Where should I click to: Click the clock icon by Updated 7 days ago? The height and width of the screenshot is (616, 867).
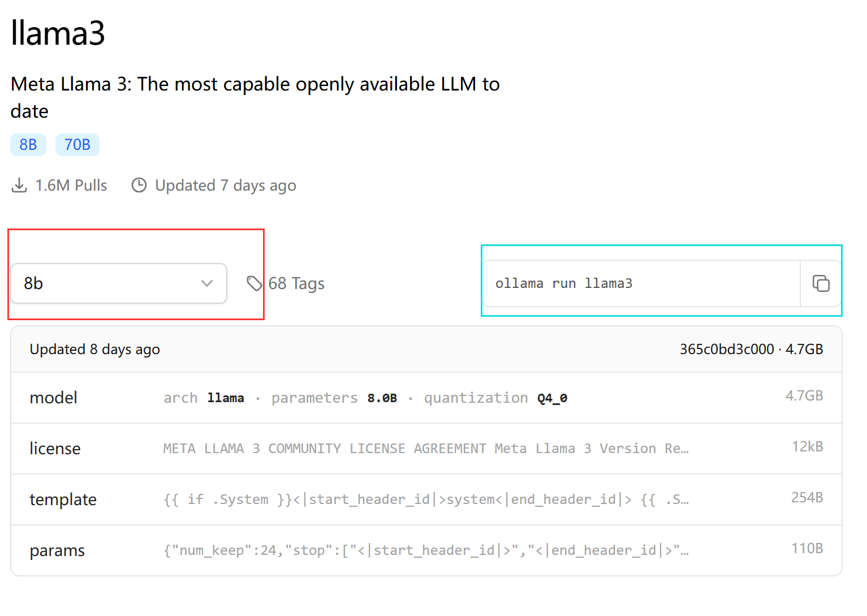click(x=139, y=186)
